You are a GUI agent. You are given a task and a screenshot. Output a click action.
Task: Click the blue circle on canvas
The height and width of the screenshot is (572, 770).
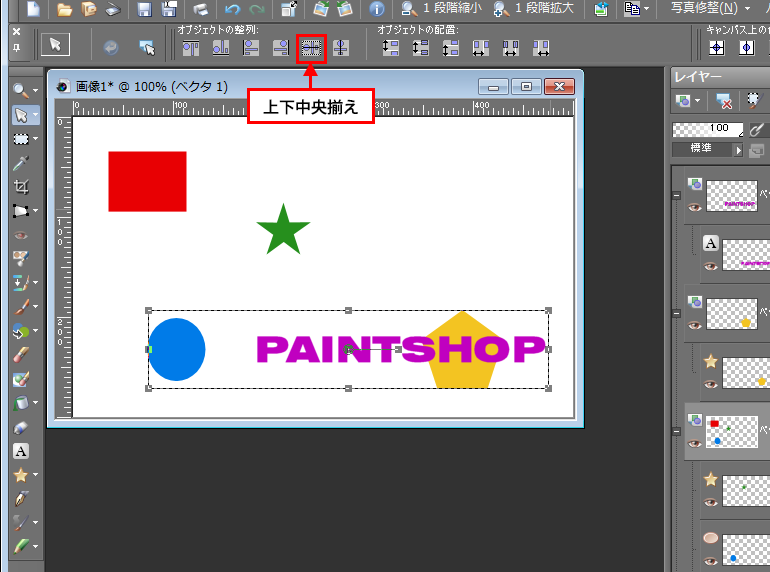[x=177, y=350]
